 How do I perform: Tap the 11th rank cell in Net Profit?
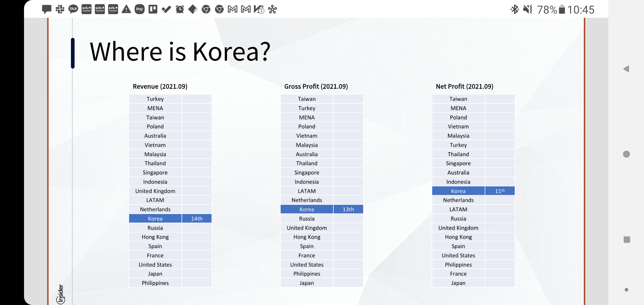tap(500, 191)
